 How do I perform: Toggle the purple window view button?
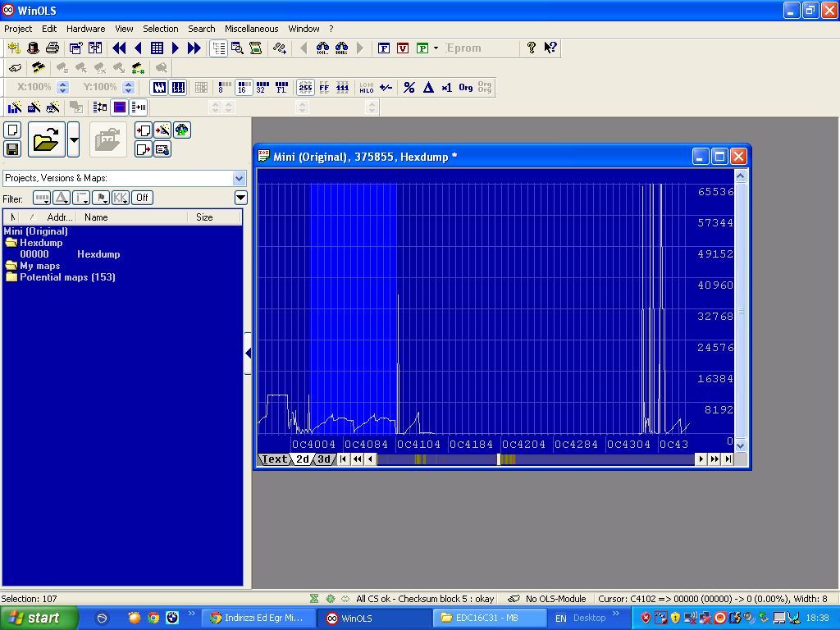[x=120, y=107]
